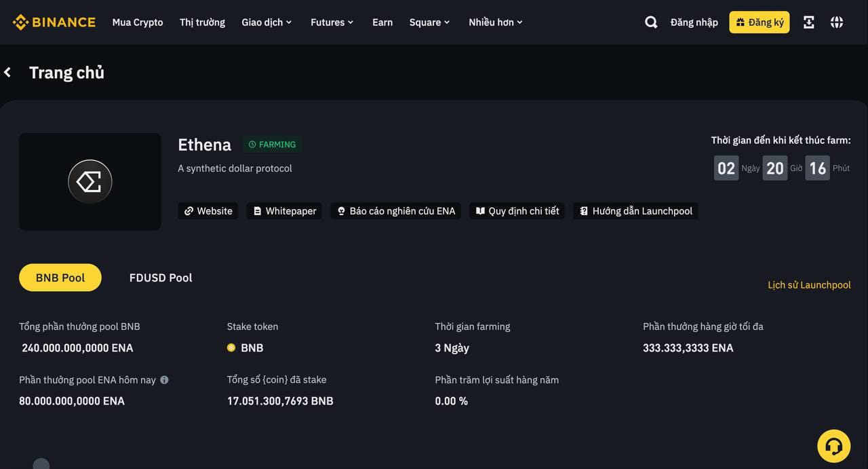Expand the Giao dịch dropdown menu
Image resolution: width=868 pixels, height=469 pixels.
[267, 22]
